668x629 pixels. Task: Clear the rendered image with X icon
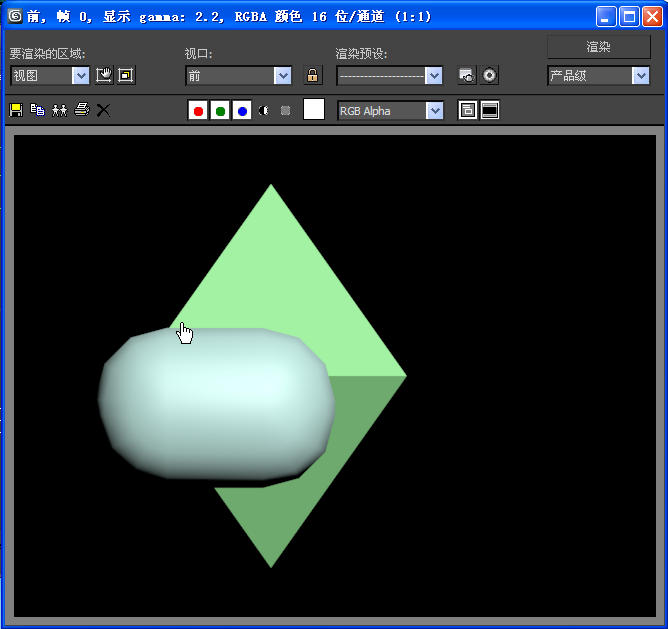tap(103, 110)
